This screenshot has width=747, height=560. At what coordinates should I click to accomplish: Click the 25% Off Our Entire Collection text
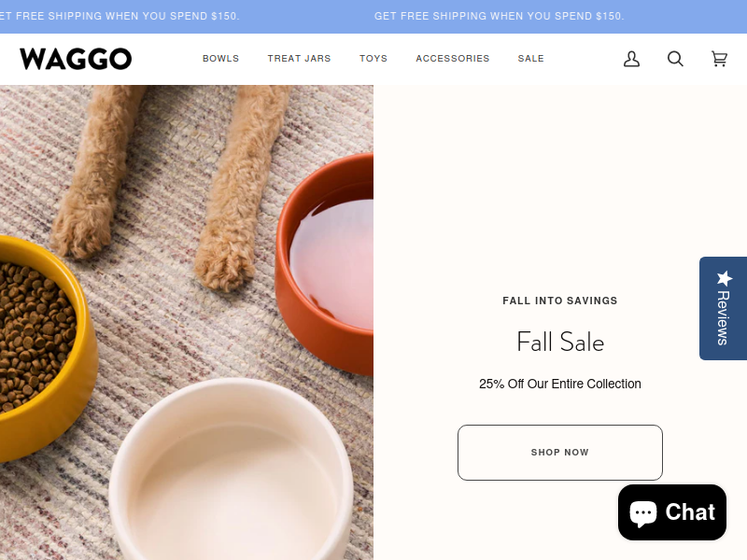click(559, 384)
